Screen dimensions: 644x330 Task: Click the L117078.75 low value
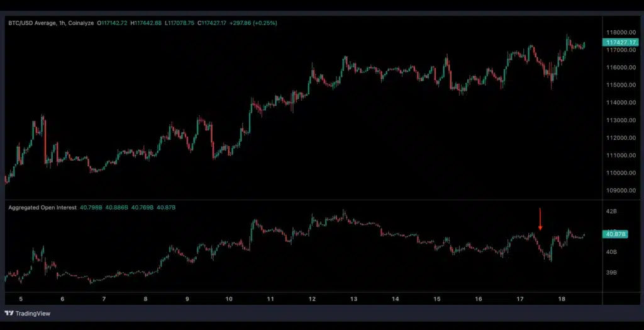coord(179,23)
